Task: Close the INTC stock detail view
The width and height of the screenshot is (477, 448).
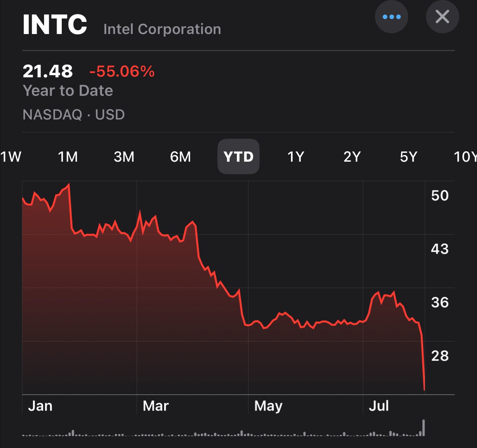Action: [442, 17]
